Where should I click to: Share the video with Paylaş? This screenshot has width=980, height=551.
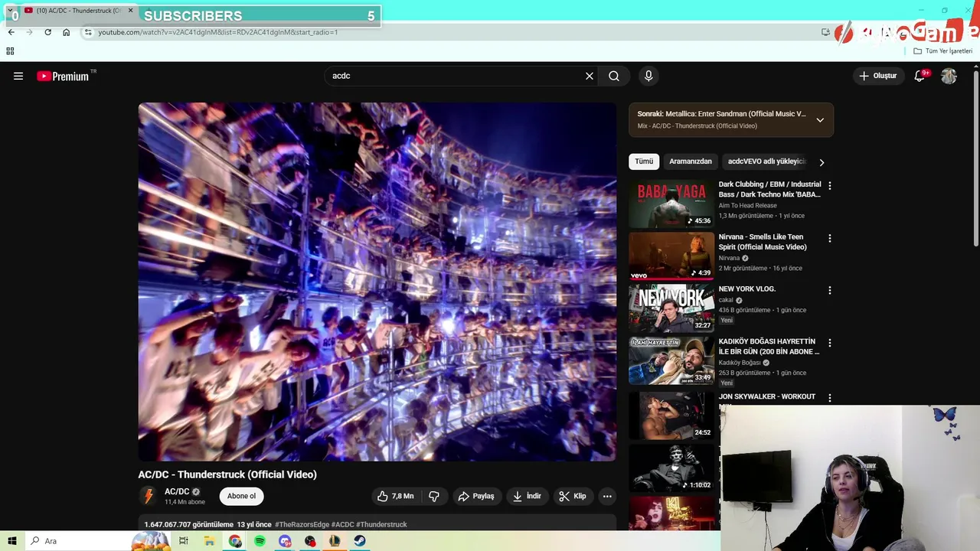tap(476, 496)
